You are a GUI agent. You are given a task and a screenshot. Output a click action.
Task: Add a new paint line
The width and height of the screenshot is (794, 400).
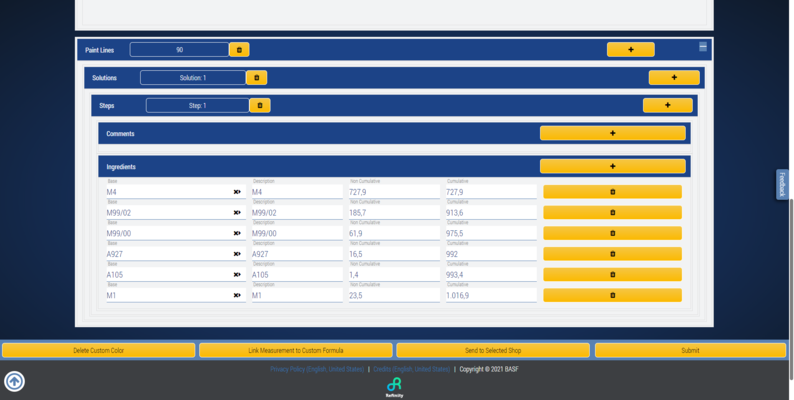coord(630,50)
